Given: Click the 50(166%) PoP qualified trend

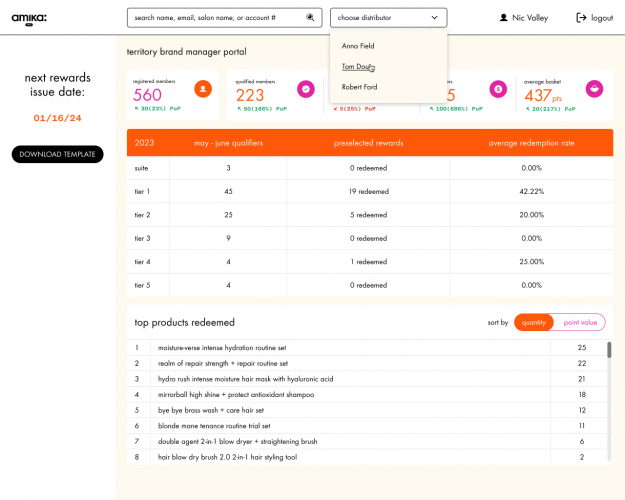Looking at the screenshot, I should (x=262, y=109).
